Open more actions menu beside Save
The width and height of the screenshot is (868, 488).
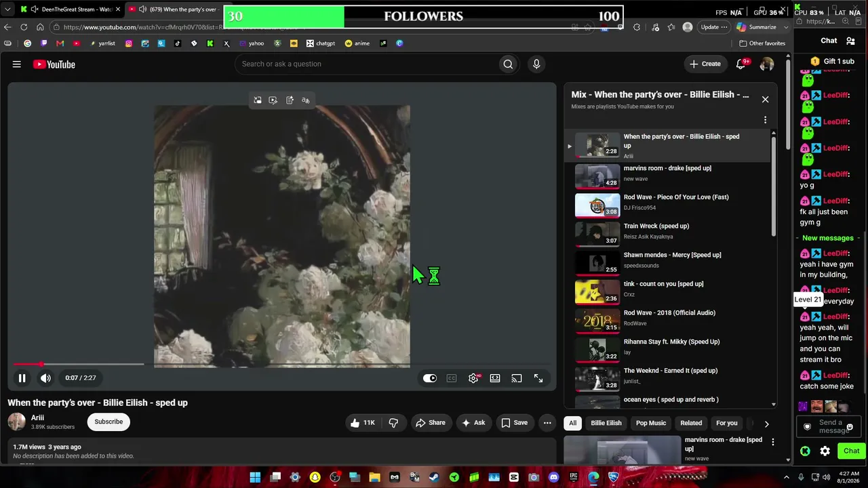point(547,423)
